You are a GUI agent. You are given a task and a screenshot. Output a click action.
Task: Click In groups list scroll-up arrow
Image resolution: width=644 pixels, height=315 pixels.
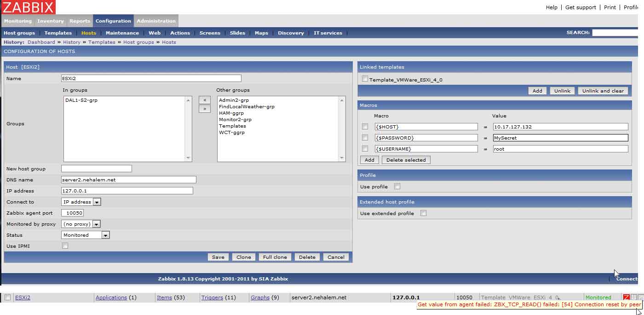click(x=188, y=100)
